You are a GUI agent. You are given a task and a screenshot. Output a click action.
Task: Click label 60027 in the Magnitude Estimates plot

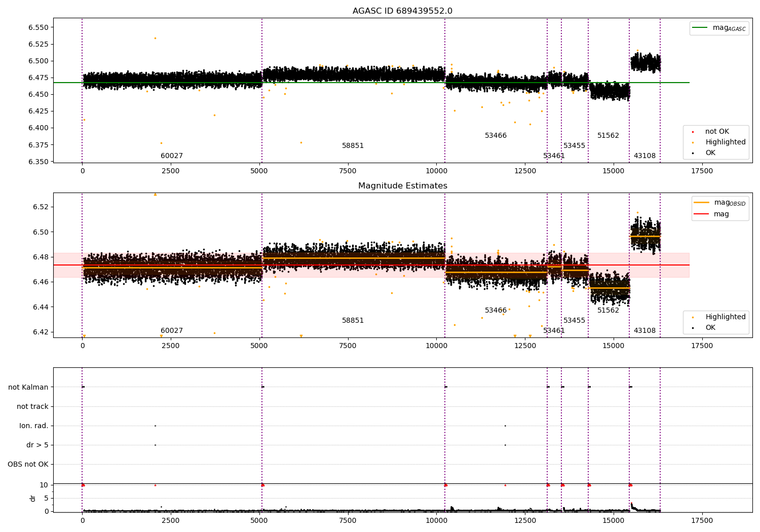[172, 331]
